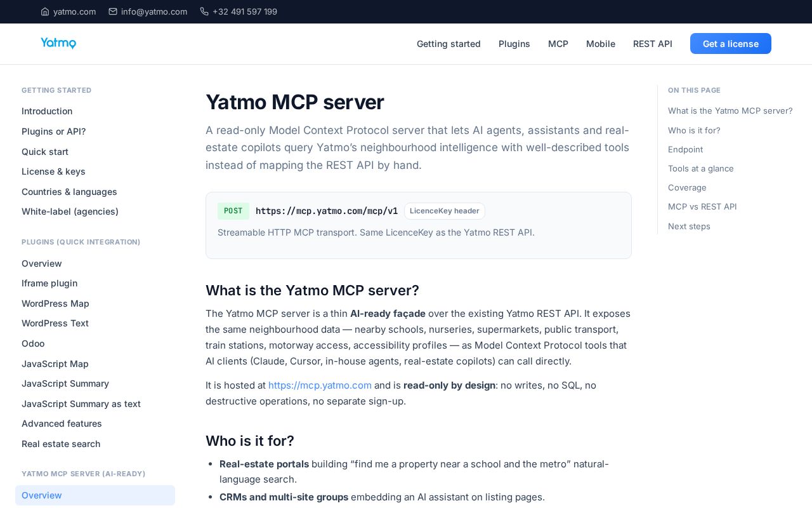Click the +32 491 597 199 phone number
Image resolution: width=812 pixels, height=508 pixels.
[x=245, y=11]
